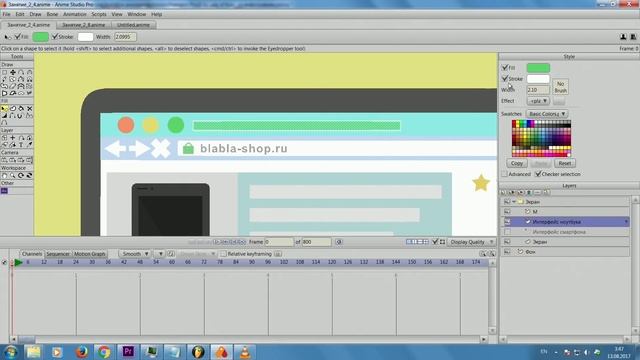The width and height of the screenshot is (640, 360).
Task: Toggle Stroke checkbox in Style panel
Action: click(x=505, y=78)
